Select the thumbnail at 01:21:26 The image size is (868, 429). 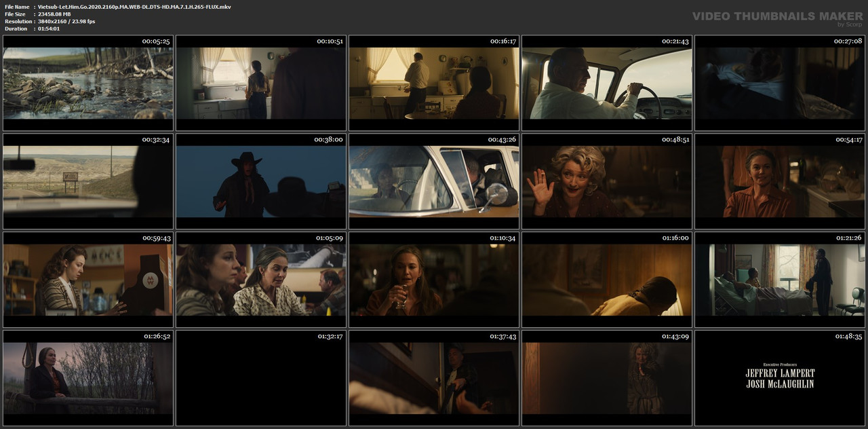[x=780, y=280]
